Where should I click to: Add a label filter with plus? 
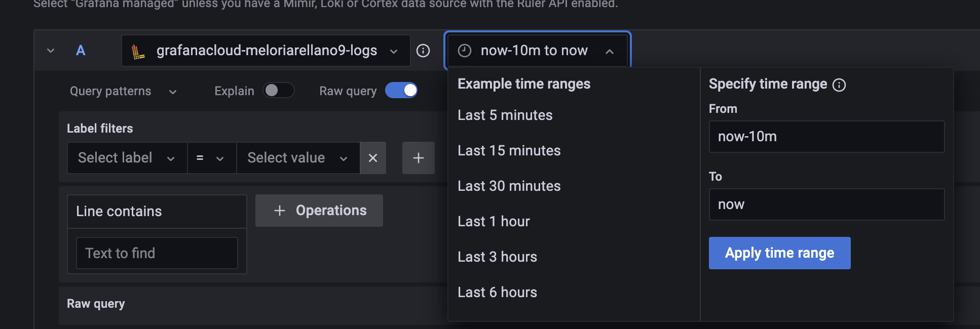(419, 158)
